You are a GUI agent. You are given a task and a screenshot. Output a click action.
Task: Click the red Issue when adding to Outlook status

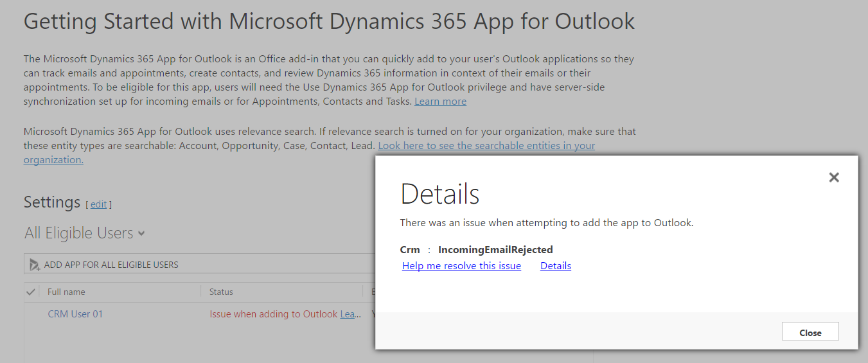coord(273,314)
